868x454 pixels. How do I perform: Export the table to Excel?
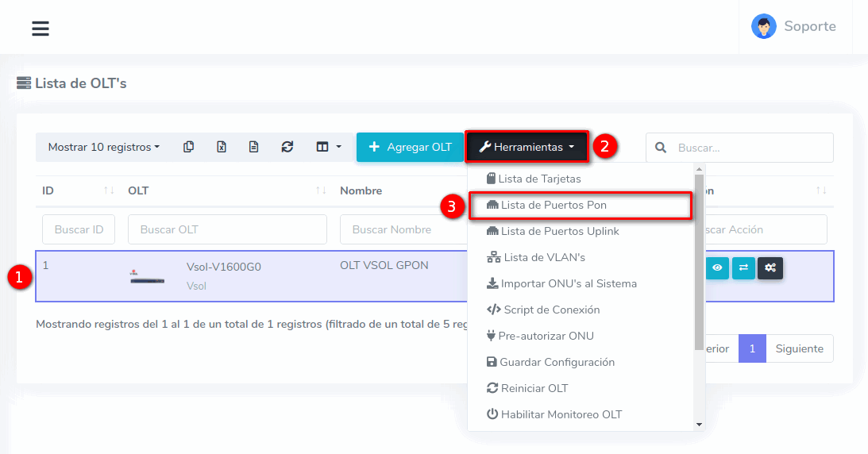pos(222,147)
